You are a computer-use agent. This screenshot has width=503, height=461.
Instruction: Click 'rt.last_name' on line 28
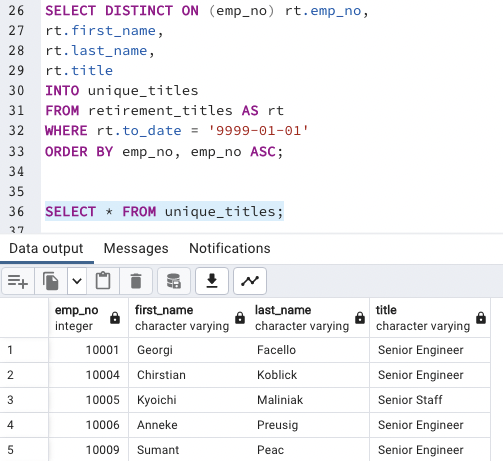(96, 51)
